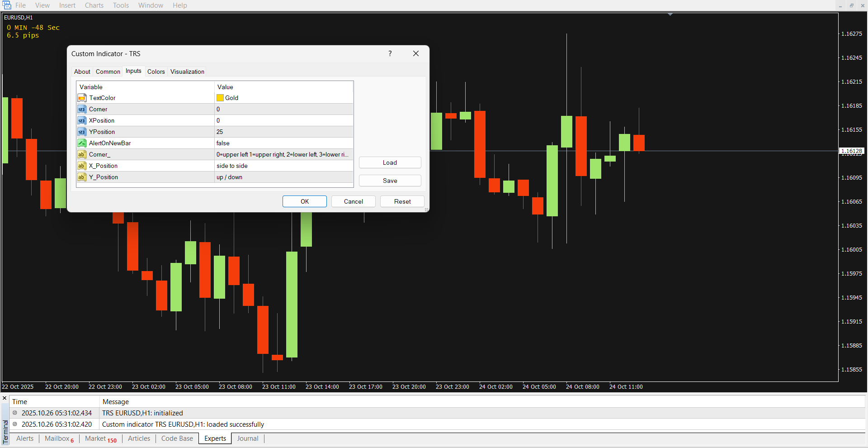Screen dimensions: 868x448
Task: Select the Journal tab in Terminal
Action: coord(248,438)
